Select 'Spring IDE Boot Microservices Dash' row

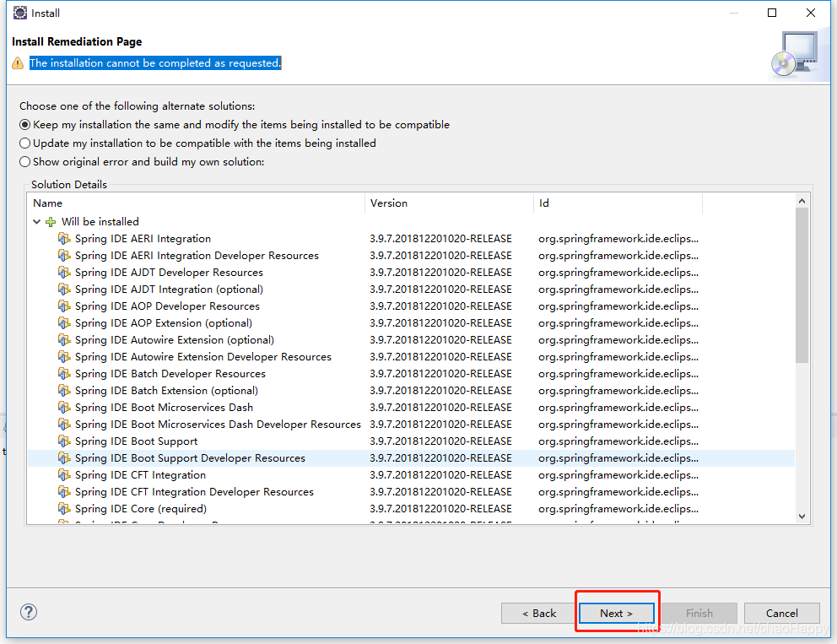411,408
